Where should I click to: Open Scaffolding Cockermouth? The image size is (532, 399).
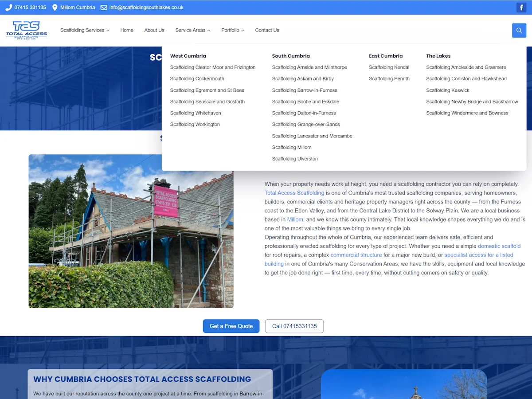coord(197,79)
